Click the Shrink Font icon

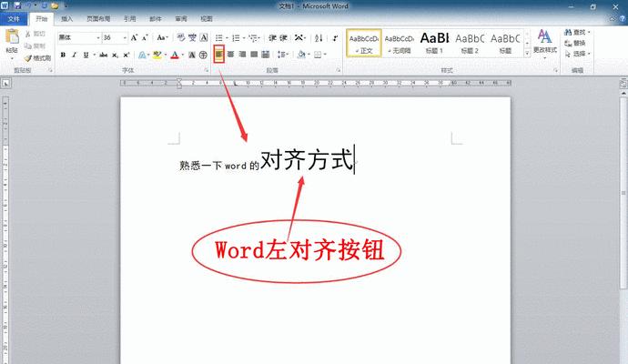point(145,37)
